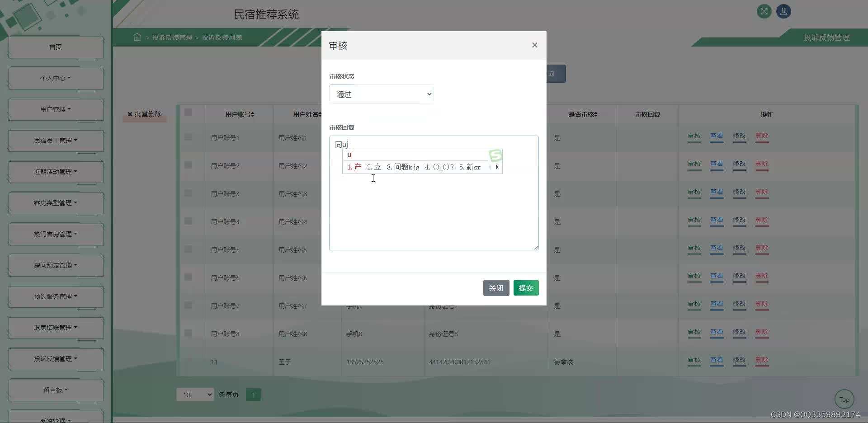Click 投诉反馈管理 breadcrumb link
868x423 pixels.
(x=172, y=38)
